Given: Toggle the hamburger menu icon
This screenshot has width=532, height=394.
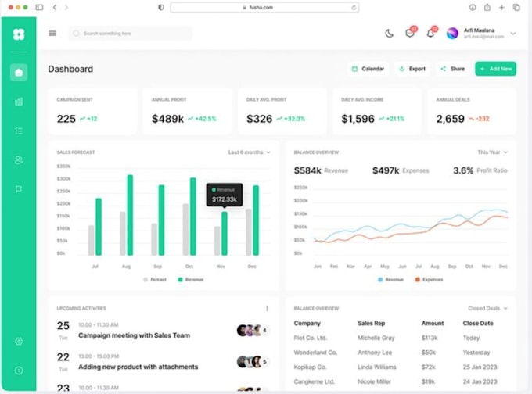Looking at the screenshot, I should [52, 34].
